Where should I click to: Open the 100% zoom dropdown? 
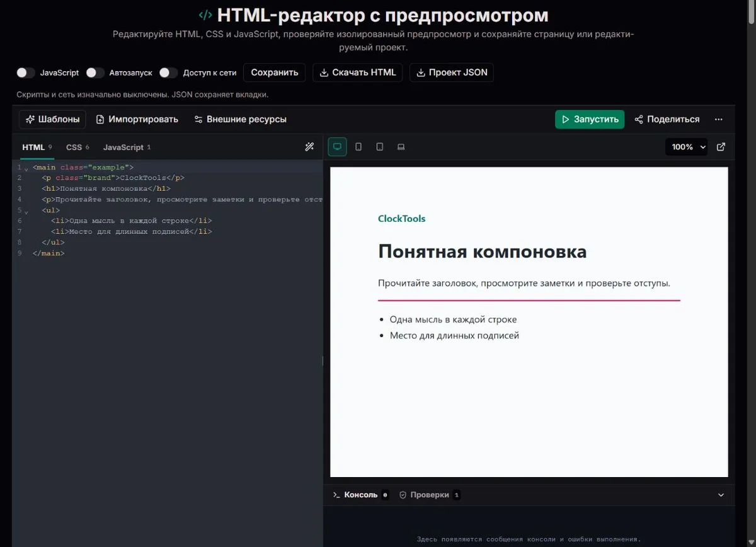687,147
